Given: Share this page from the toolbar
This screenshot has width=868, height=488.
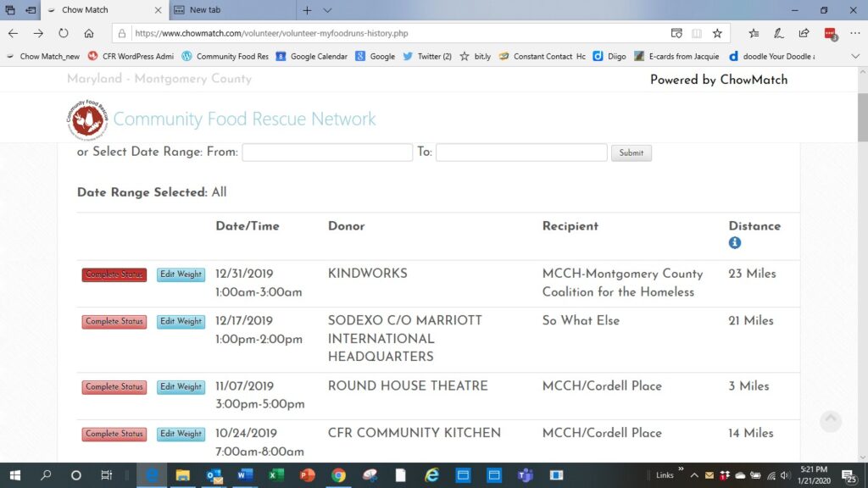Looking at the screenshot, I should pyautogui.click(x=804, y=33).
